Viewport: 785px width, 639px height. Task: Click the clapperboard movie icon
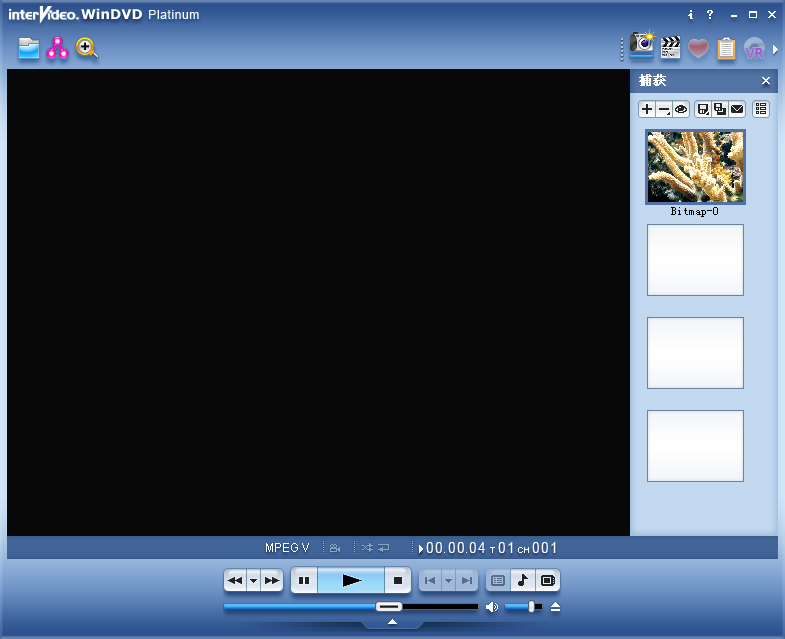click(x=670, y=48)
